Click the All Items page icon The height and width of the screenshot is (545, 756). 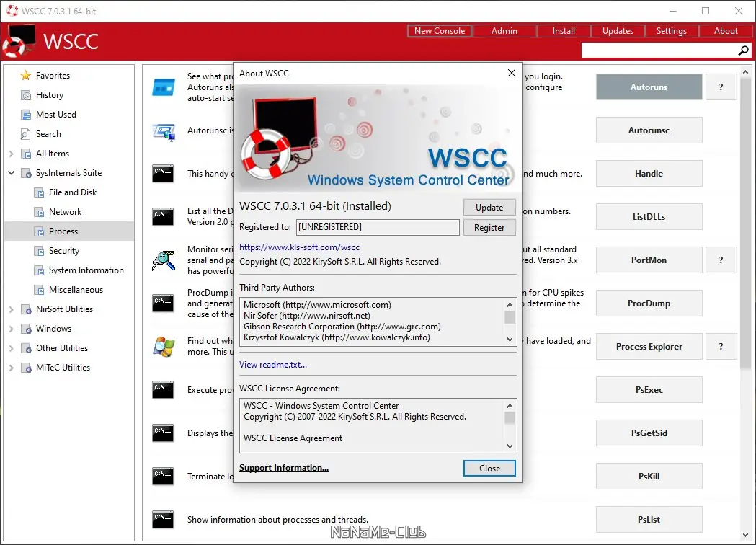pos(26,154)
